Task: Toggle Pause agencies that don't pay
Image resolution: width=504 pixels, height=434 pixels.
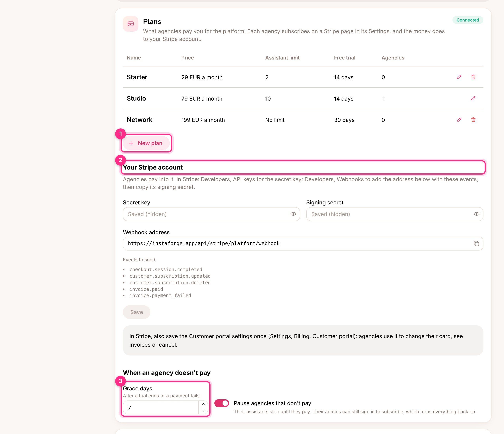Action: [222, 403]
